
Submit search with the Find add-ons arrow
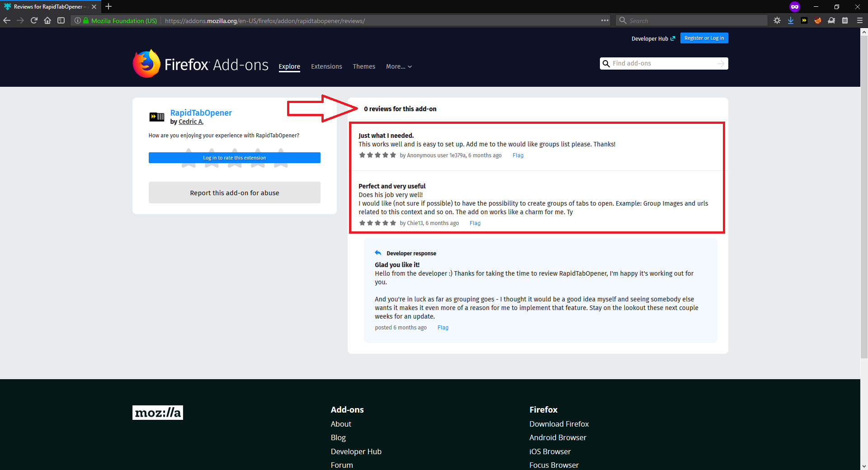click(x=720, y=63)
